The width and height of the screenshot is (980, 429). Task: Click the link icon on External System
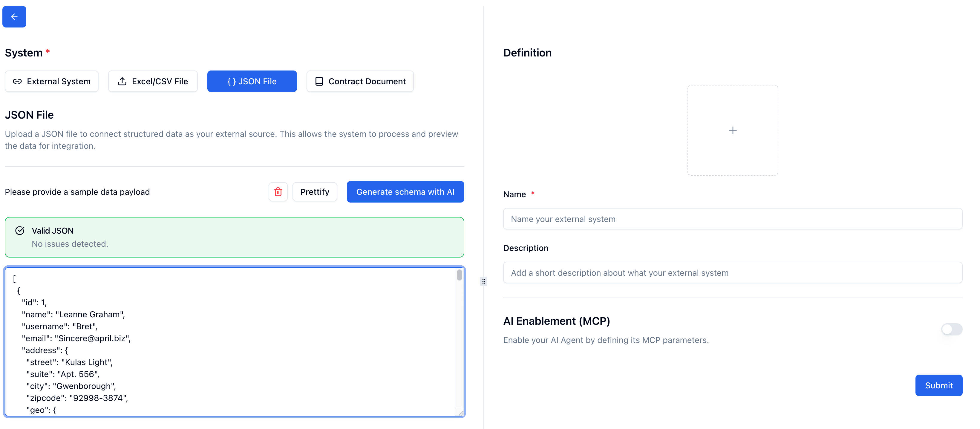pyautogui.click(x=17, y=81)
